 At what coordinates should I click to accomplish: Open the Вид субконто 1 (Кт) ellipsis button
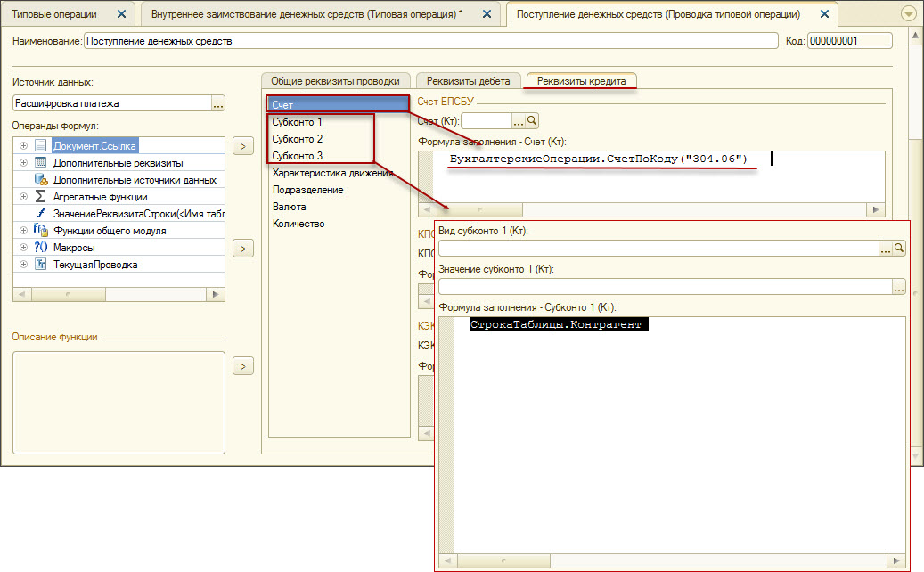(886, 248)
